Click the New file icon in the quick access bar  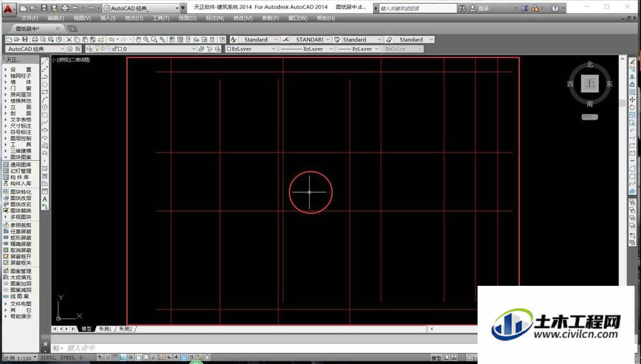24,8
